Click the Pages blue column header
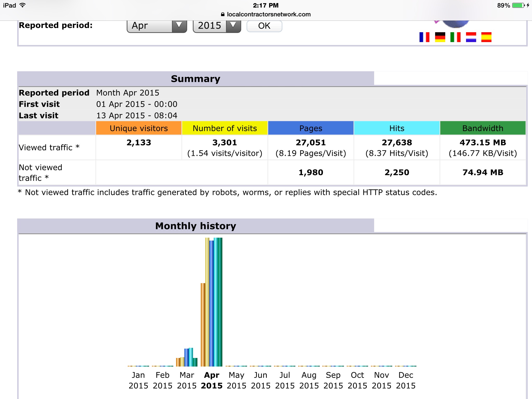This screenshot has width=532, height=399. coord(311,128)
